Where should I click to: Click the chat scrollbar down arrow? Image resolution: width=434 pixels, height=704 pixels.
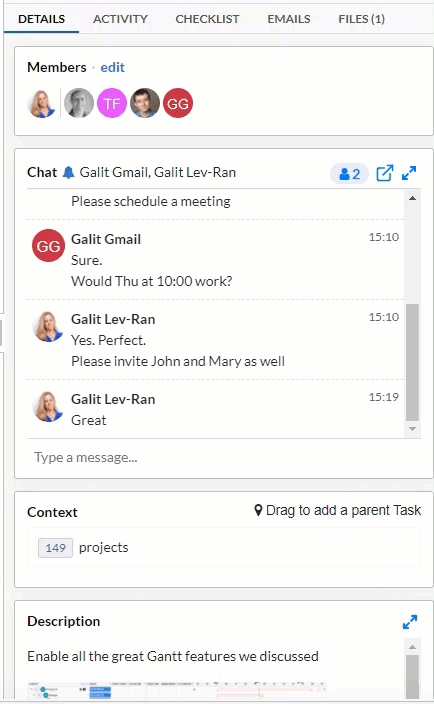412,429
